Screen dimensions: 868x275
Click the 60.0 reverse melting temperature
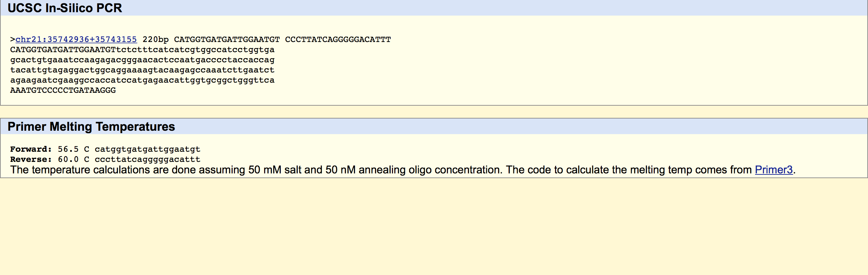(68, 160)
